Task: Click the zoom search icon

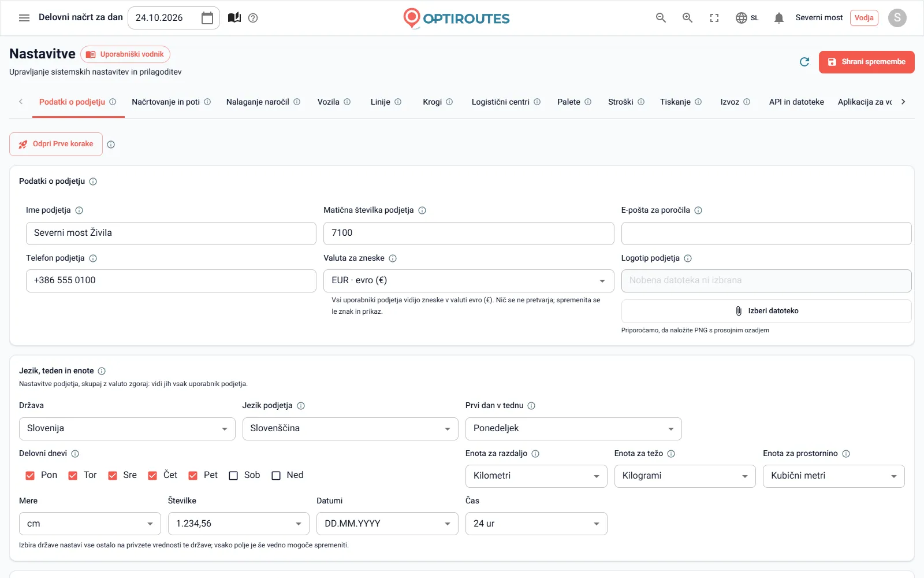Action: pos(688,18)
